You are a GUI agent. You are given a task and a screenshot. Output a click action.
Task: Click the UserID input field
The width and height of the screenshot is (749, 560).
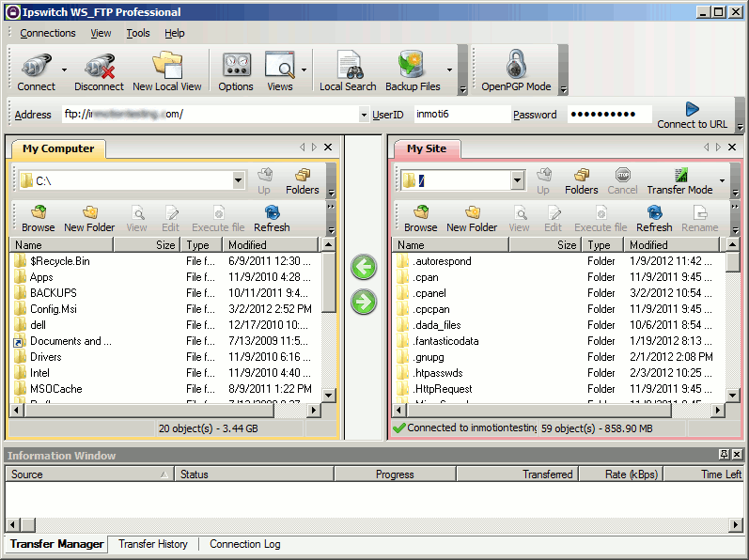[460, 115]
